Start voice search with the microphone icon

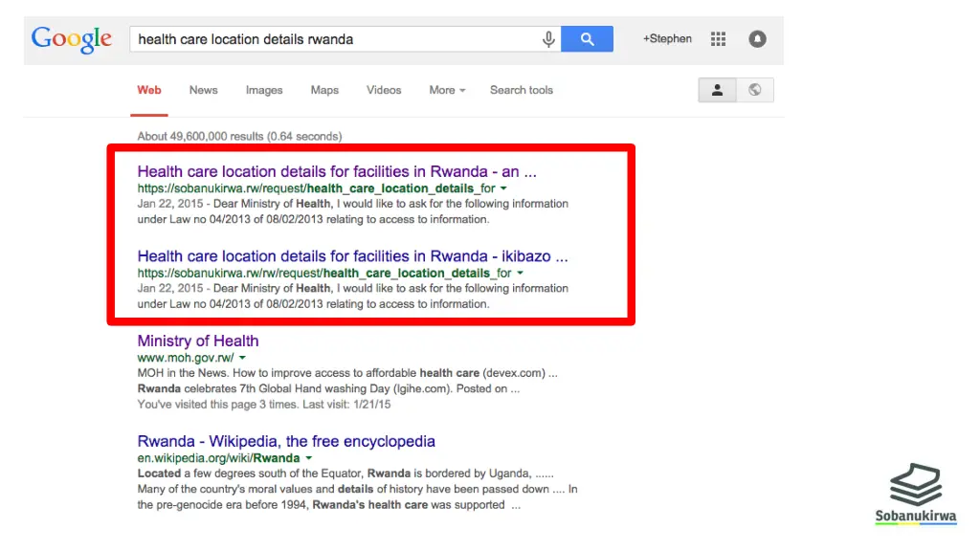coord(548,39)
